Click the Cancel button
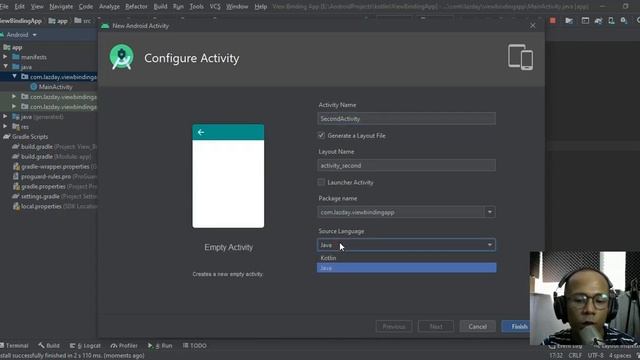 tap(478, 327)
